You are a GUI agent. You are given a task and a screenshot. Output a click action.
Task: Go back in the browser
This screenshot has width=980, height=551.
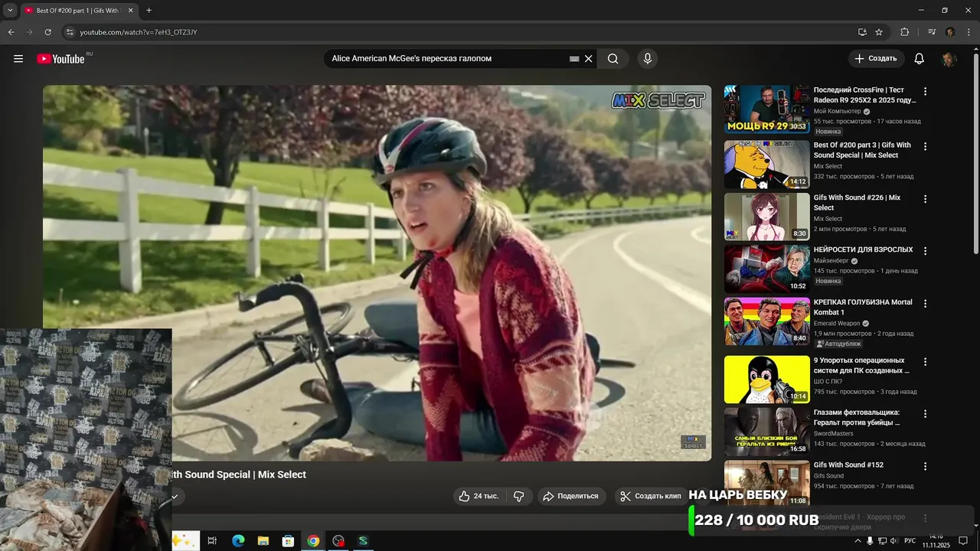click(x=11, y=32)
